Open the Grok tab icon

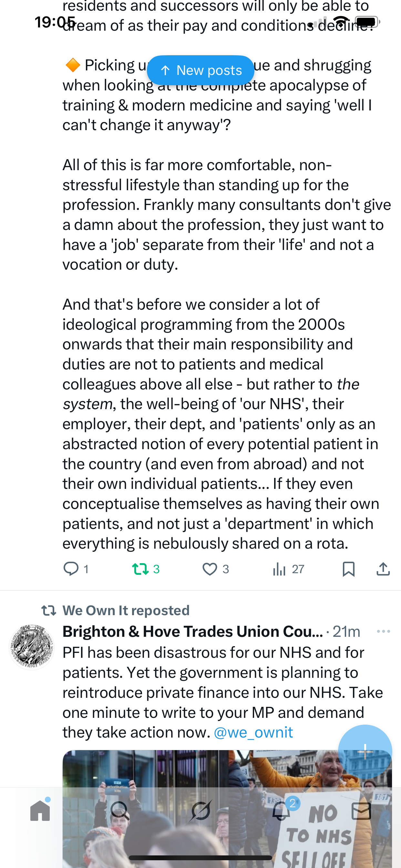pos(200,811)
